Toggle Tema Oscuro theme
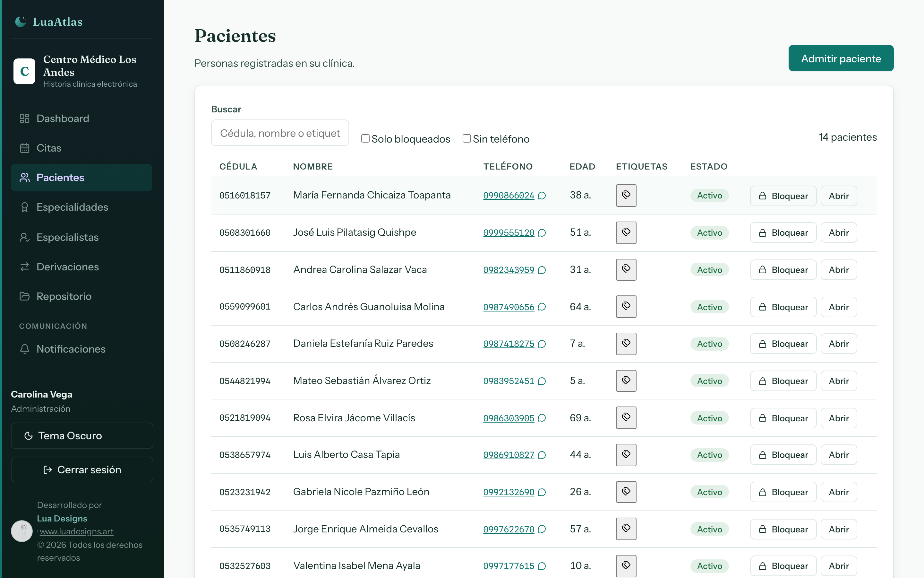Viewport: 924px width, 578px height. click(82, 436)
